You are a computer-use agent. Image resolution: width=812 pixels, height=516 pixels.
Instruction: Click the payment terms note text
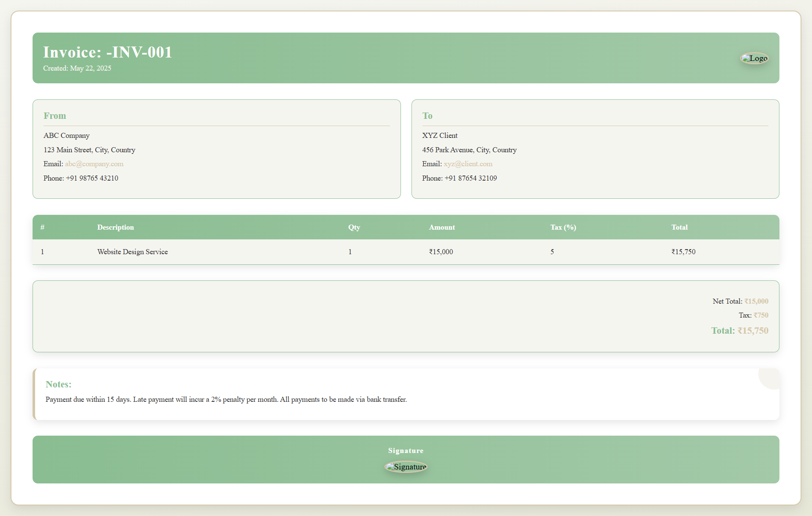coord(226,400)
